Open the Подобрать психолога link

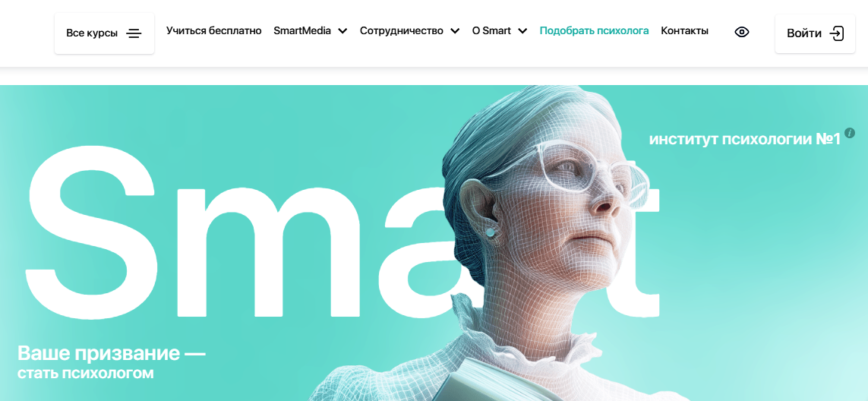594,31
